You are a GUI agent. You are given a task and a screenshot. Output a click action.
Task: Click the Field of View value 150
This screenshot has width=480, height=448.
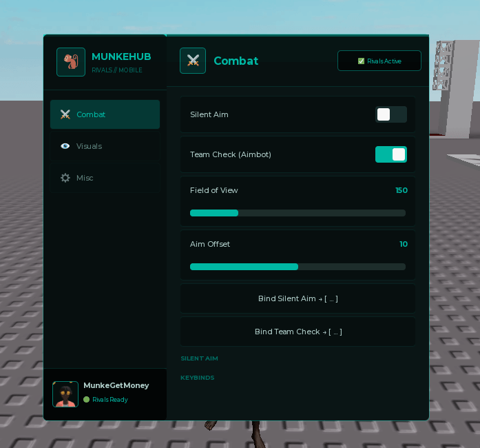point(401,190)
